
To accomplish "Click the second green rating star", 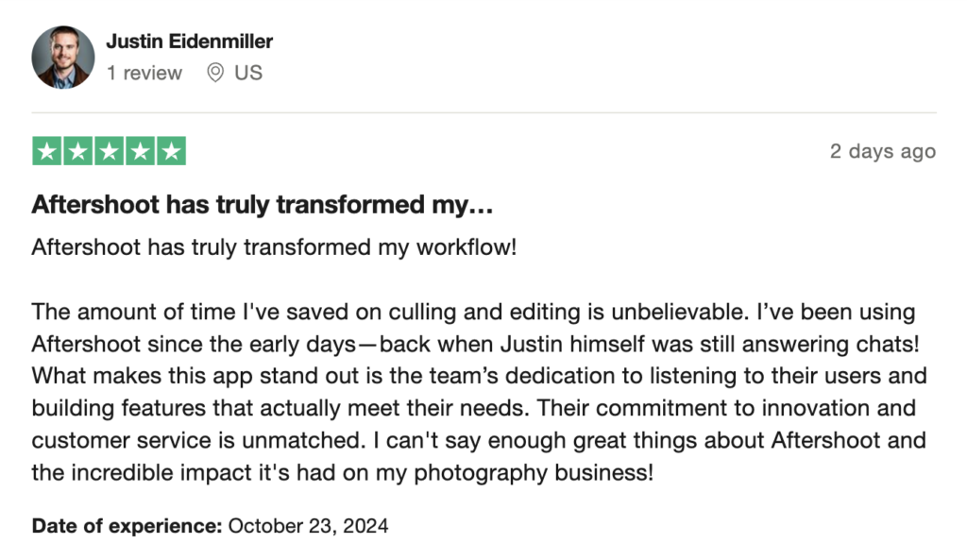I will (x=78, y=151).
